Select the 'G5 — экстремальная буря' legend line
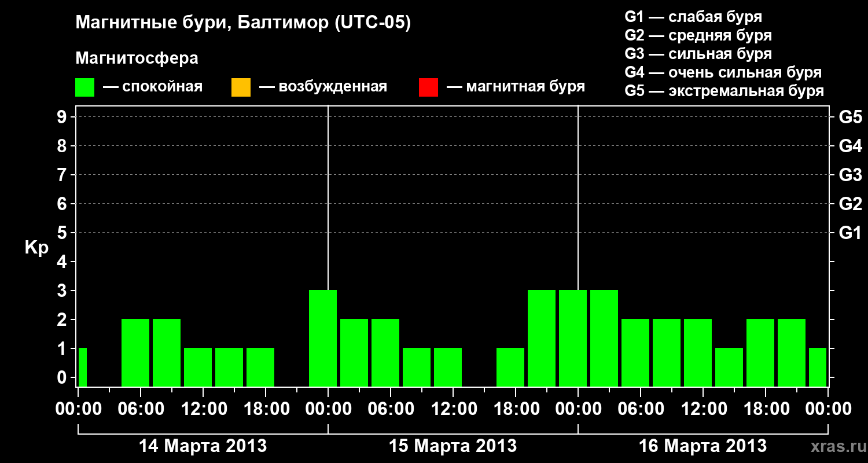The height and width of the screenshot is (463, 868). 724,91
